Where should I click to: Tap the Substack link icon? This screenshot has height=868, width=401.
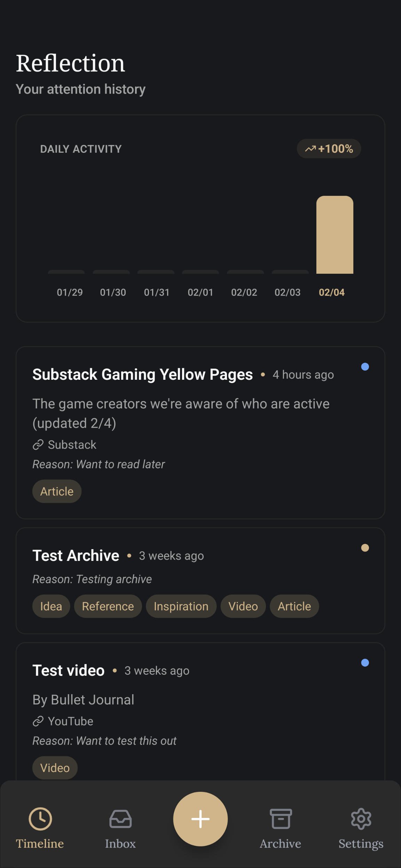38,445
